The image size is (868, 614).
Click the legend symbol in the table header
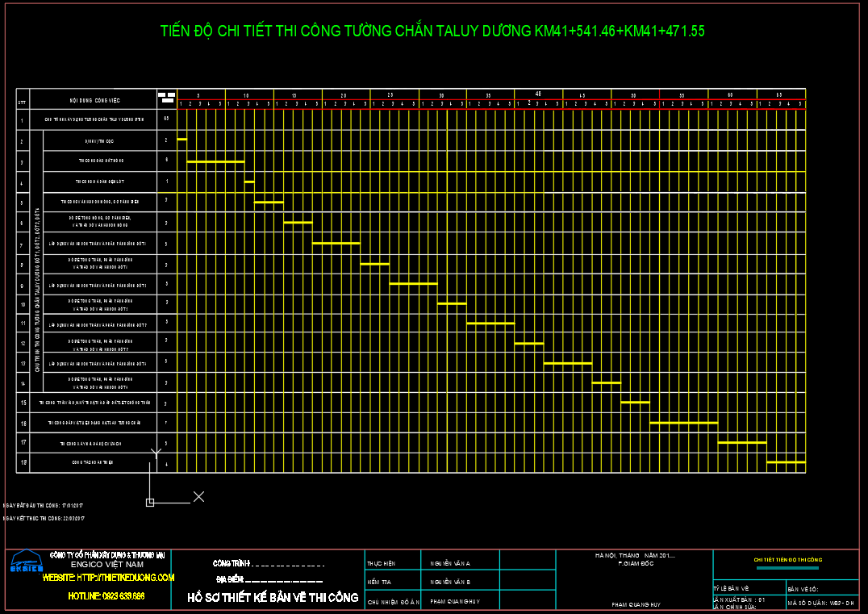pyautogui.click(x=167, y=98)
